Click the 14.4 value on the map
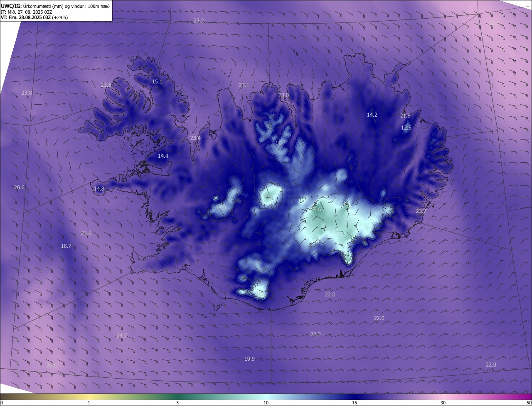 click(x=163, y=156)
